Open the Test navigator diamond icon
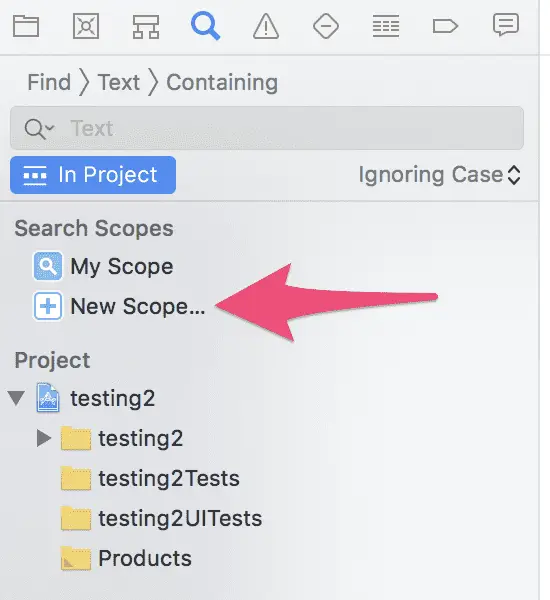The height and width of the screenshot is (600, 550). [x=326, y=26]
